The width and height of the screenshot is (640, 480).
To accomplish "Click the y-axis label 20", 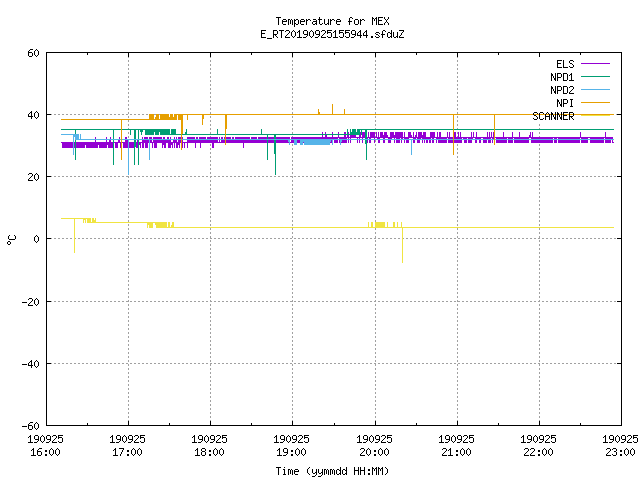I will click(33, 177).
